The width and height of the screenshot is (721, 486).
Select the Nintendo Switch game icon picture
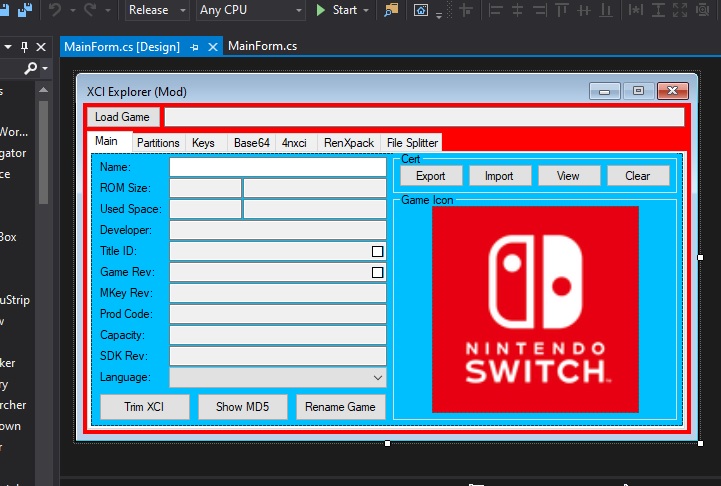[x=535, y=309]
